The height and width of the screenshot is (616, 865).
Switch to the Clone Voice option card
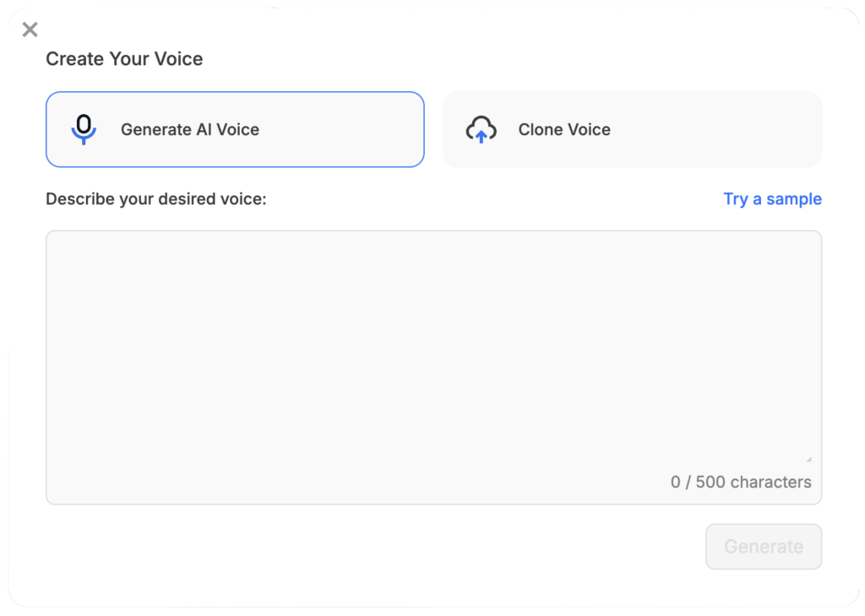[632, 130]
